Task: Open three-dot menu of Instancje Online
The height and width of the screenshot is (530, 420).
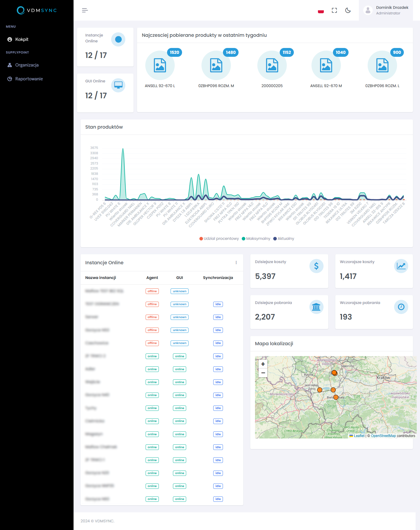Action: 236,262
